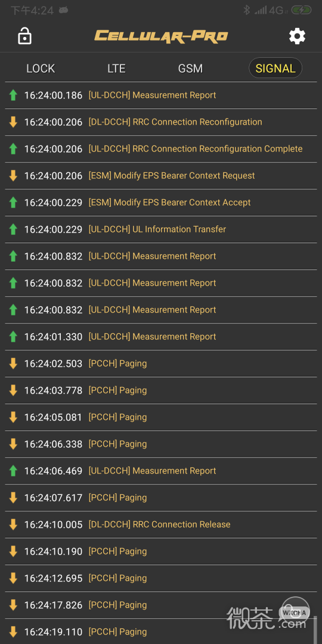Open the Modify EPS Bearer Context Request entry
Screen dimensions: 322x644
[161, 176]
